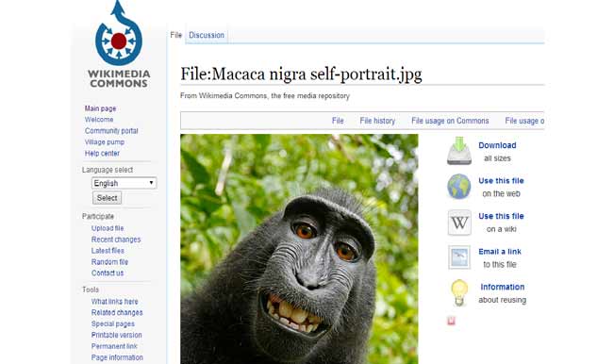Switch to the Discussion tab

pos(207,35)
